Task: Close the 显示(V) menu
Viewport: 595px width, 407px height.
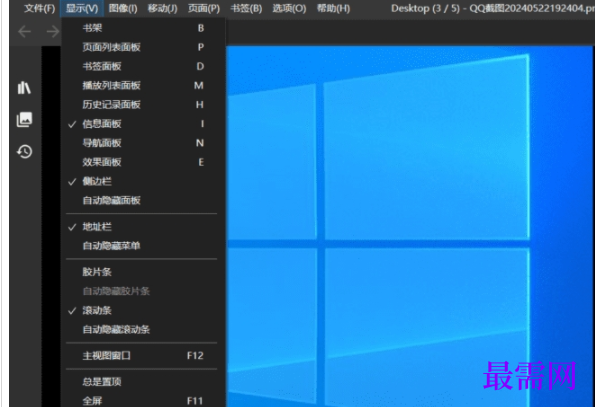Action: 82,8
